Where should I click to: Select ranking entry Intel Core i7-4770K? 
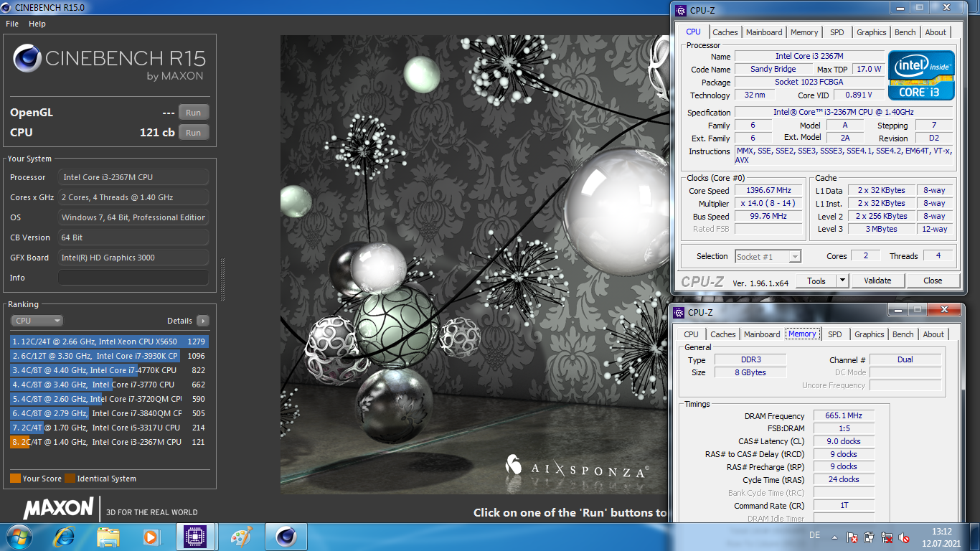109,370
